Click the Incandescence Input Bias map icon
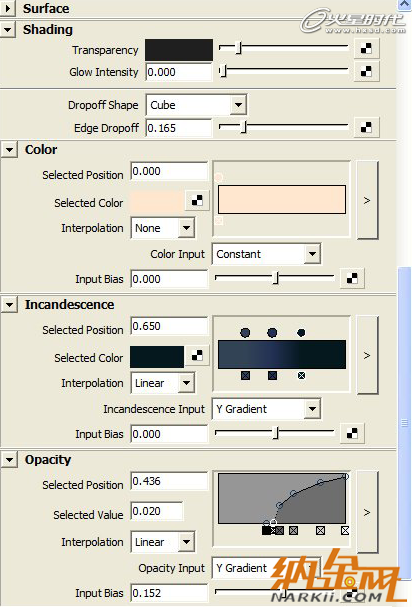This screenshot has height=607, width=412. pyautogui.click(x=352, y=434)
